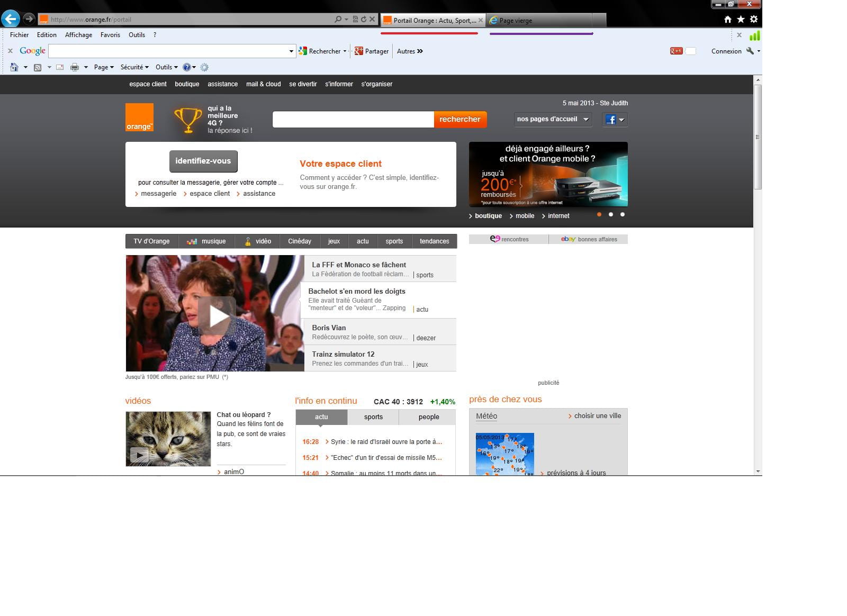Open the Google toolbar wrench settings
This screenshot has width=847, height=616.
click(x=750, y=51)
